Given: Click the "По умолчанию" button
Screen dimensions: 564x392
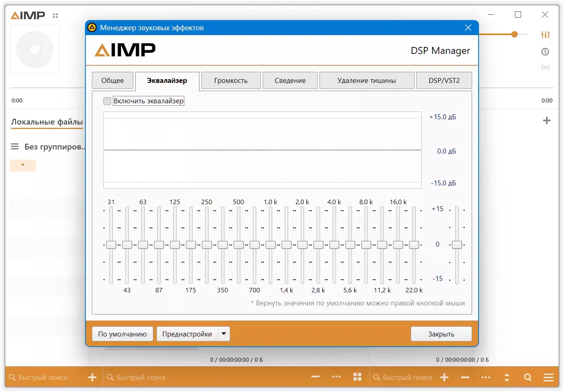Looking at the screenshot, I should 122,334.
